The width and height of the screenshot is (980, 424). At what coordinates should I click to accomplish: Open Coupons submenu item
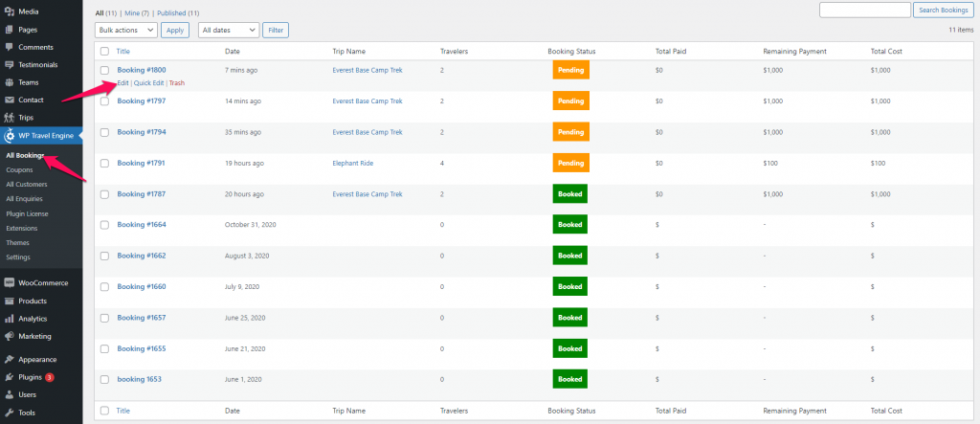[x=19, y=169]
